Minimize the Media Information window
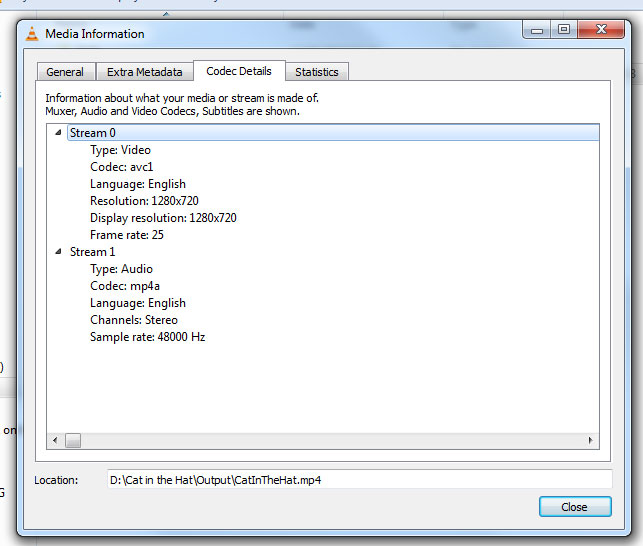This screenshot has width=643, height=546. click(x=536, y=30)
